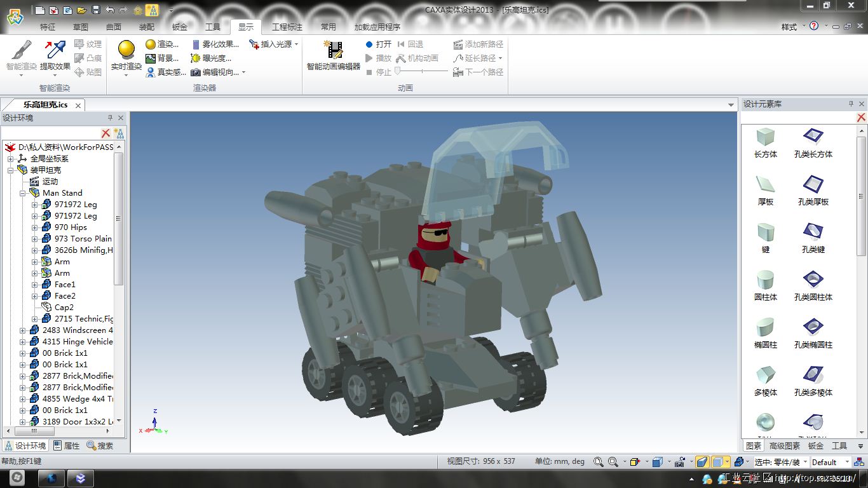Image resolution: width=868 pixels, height=488 pixels.
Task: Select the 孔类圆柱体 hole cylinder element
Action: point(813,286)
